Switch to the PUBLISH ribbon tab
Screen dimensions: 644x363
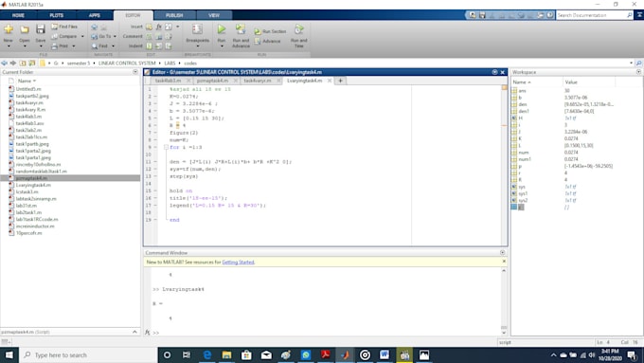tap(174, 15)
